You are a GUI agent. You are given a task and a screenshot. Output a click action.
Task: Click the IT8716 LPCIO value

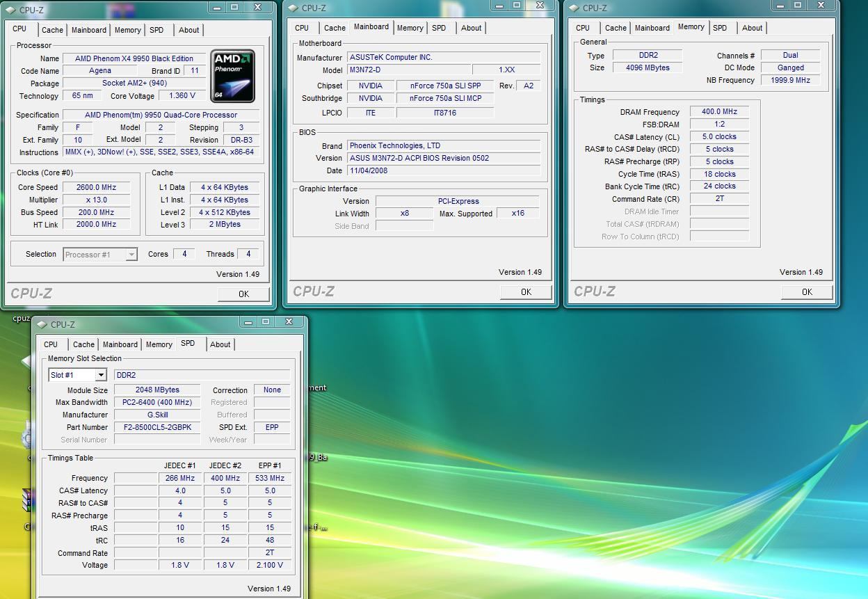445,113
